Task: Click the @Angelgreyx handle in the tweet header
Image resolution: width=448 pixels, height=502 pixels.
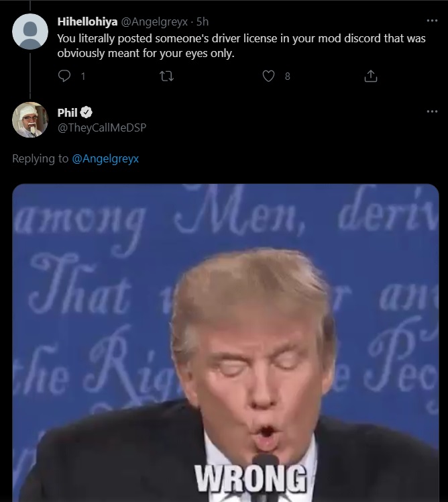Action: tap(154, 21)
